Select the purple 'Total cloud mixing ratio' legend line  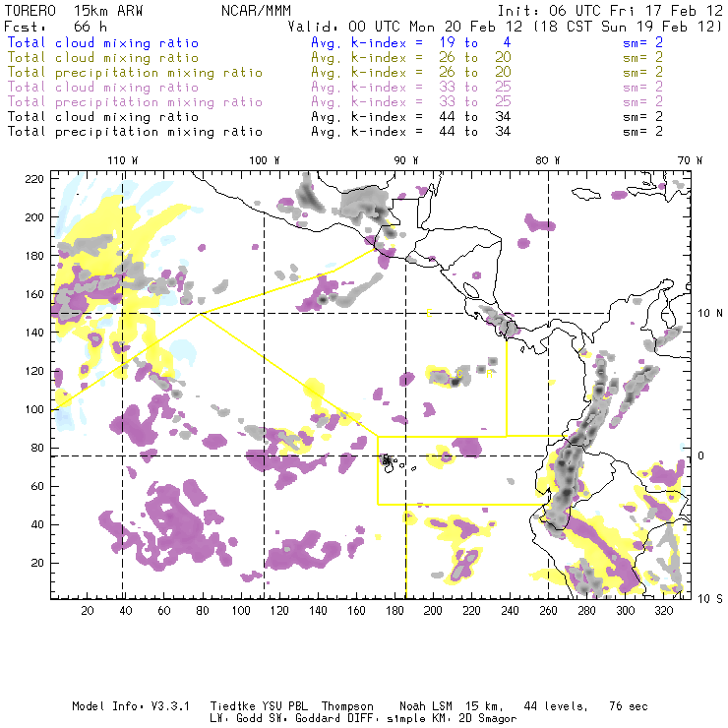click(103, 88)
